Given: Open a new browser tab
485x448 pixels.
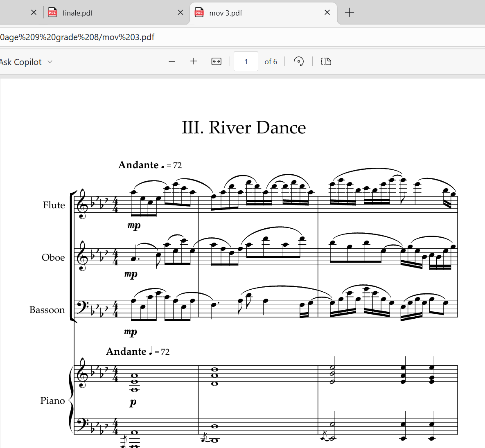Looking at the screenshot, I should (349, 12).
